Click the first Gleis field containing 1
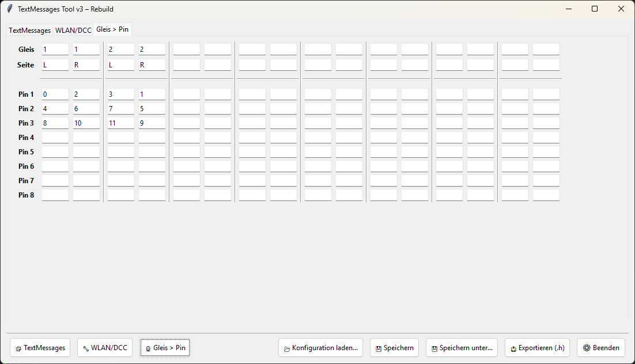This screenshot has height=364, width=635. (55, 50)
